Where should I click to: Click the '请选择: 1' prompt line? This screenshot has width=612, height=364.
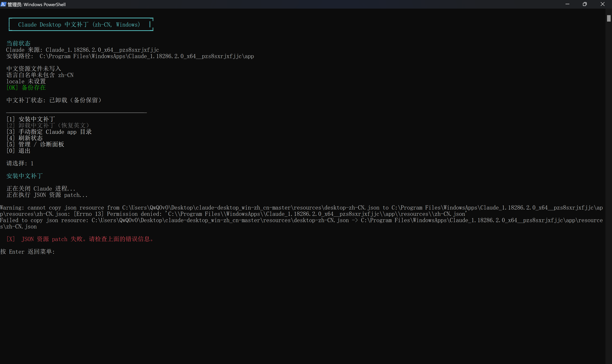20,163
